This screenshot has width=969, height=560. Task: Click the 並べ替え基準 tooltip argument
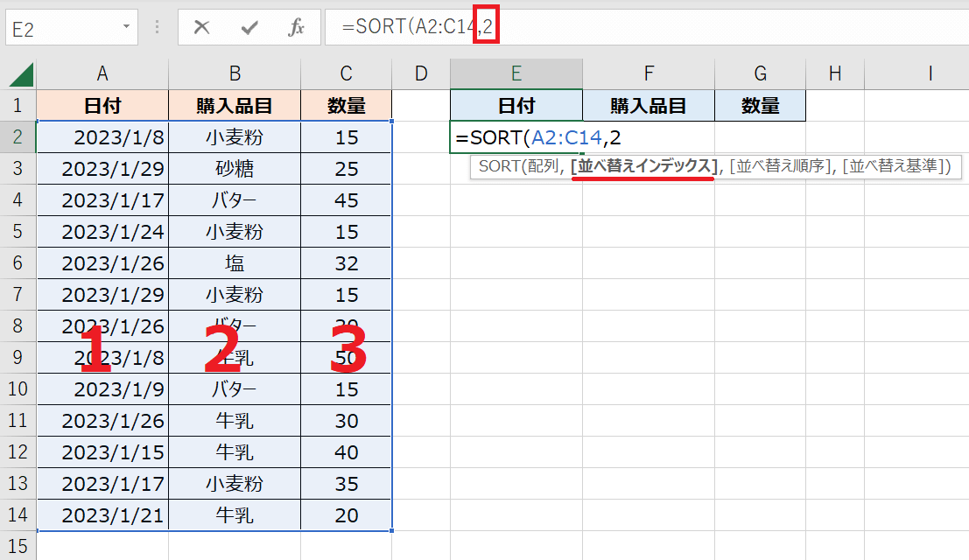point(895,166)
